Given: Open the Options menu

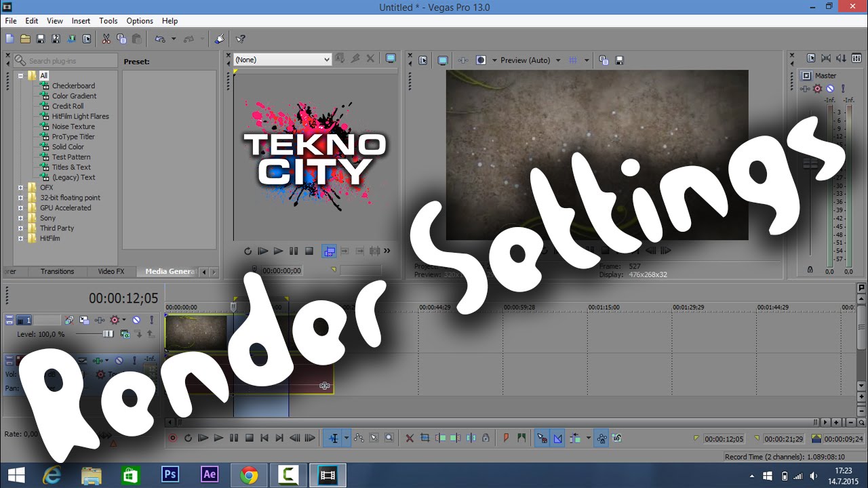Looking at the screenshot, I should (x=140, y=21).
